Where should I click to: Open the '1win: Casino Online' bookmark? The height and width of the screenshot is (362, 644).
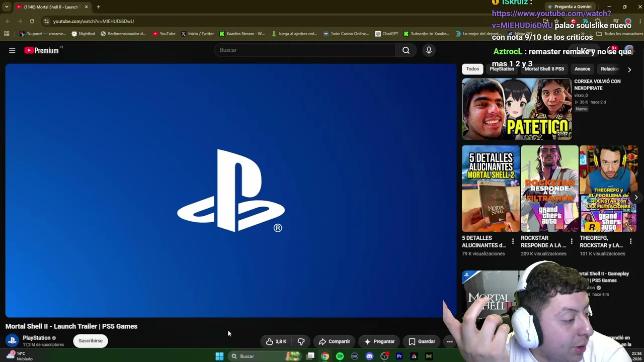coord(346,34)
